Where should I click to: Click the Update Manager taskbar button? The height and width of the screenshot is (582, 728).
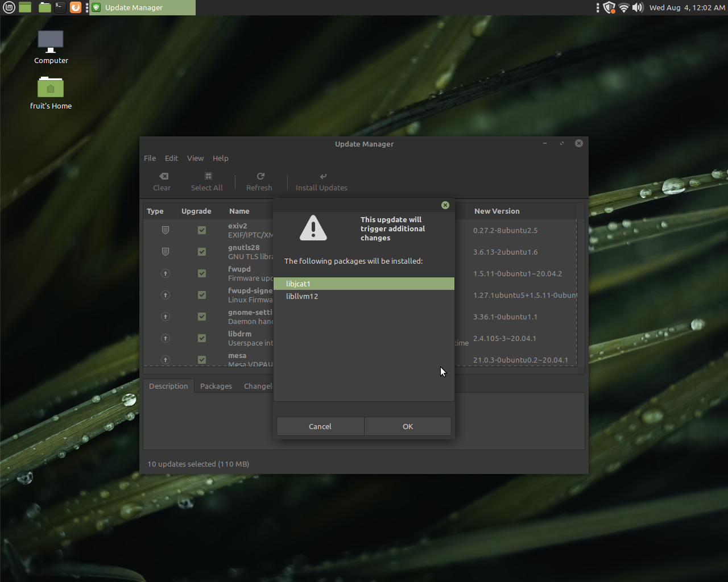click(x=143, y=7)
